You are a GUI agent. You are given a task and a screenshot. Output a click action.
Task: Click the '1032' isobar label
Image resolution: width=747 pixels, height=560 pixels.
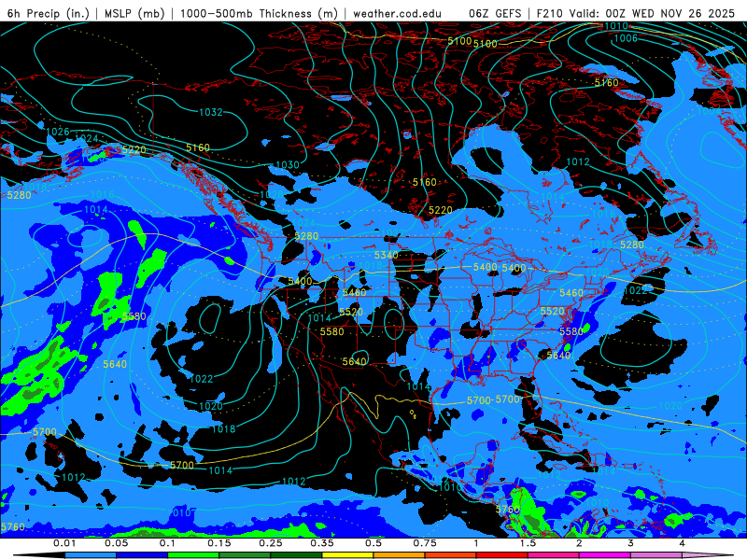pos(211,112)
